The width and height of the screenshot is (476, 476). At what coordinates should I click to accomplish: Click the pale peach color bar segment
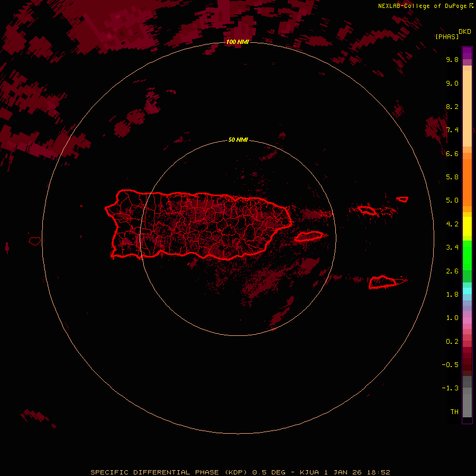pos(467,108)
